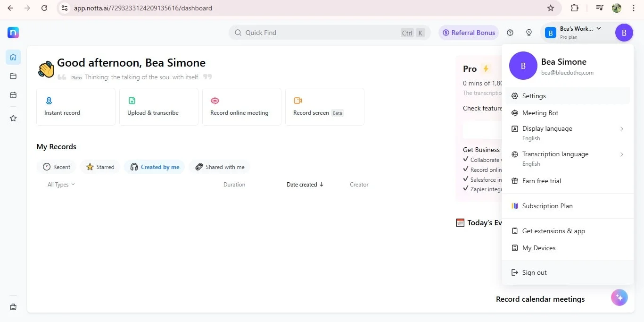Open Subscription Plan menu item
Viewport: 644px width, 322px height.
(568, 206)
